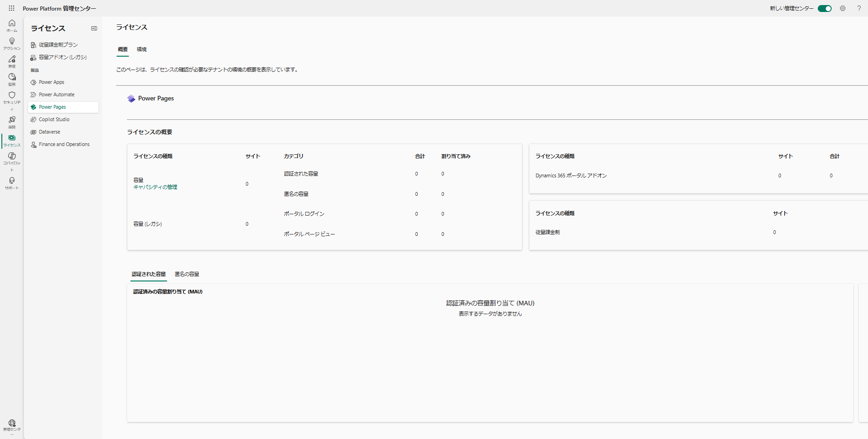Open the 展開 rocket icon
This screenshot has height=439, width=868.
12,123
